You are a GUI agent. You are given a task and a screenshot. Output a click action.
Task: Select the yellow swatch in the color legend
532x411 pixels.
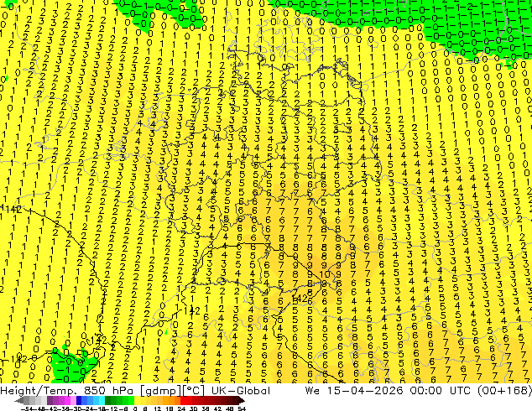(x=137, y=401)
